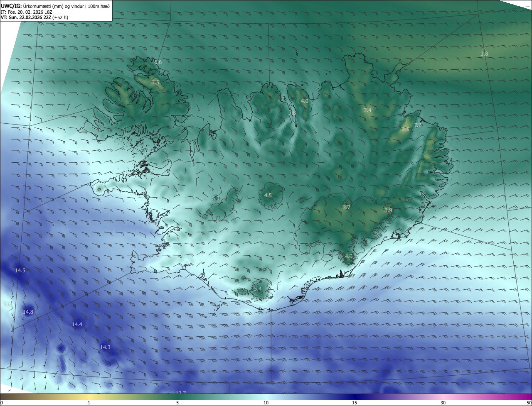Click the 3.9 value label in the southeast

(388, 210)
